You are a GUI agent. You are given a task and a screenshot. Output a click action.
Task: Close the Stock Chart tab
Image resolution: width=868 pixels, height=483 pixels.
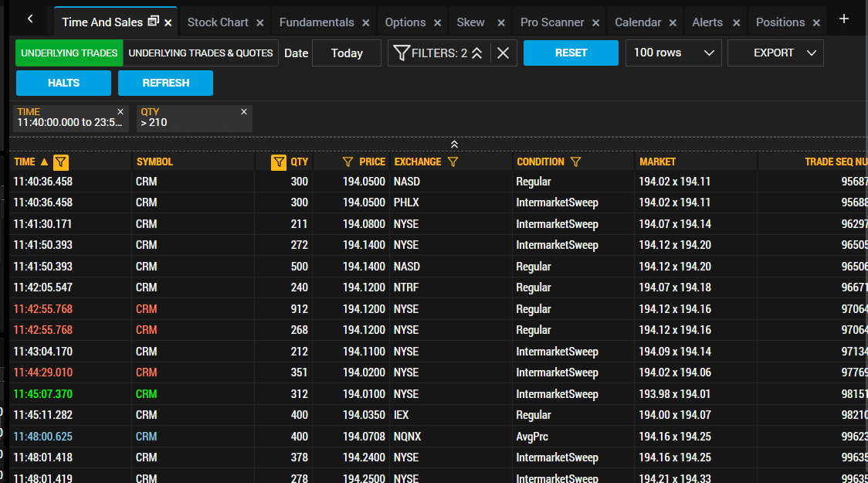[x=260, y=22]
